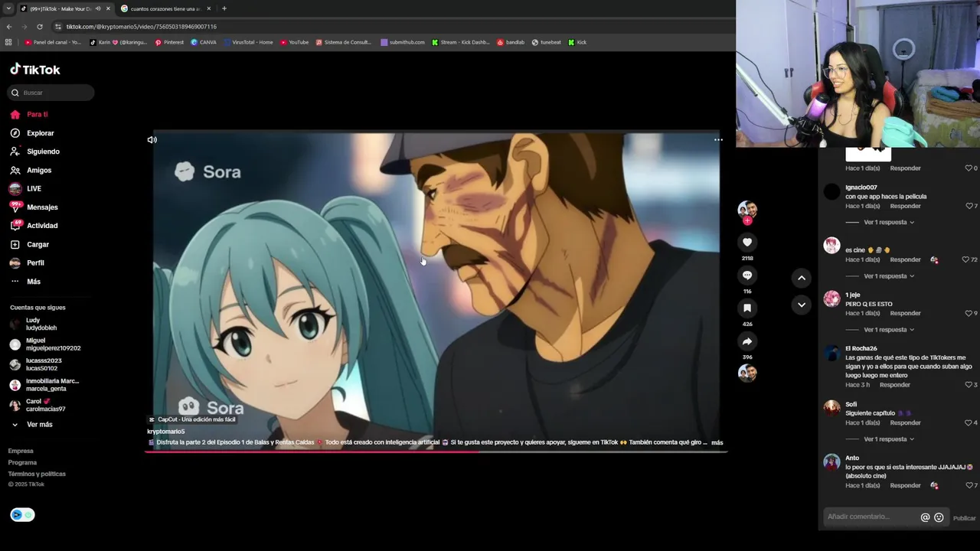The image size is (980, 551).
Task: Open the creator's avatar above the like button
Action: [x=747, y=210]
